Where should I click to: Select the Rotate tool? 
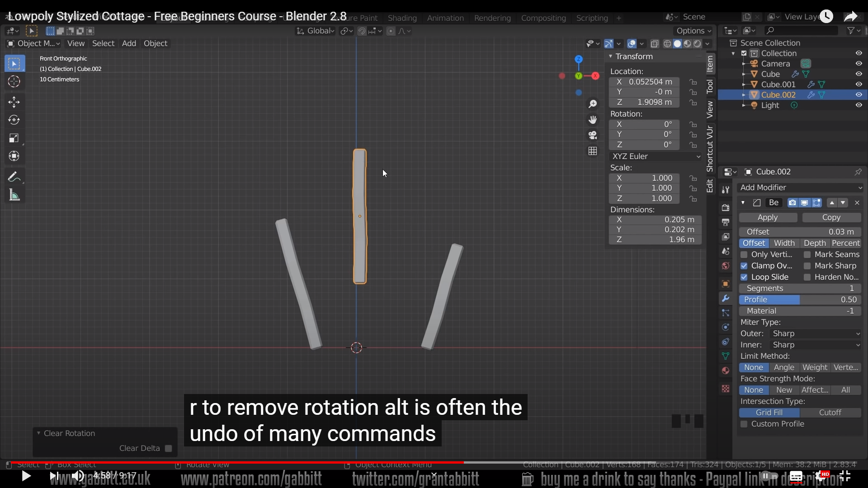pos(14,120)
